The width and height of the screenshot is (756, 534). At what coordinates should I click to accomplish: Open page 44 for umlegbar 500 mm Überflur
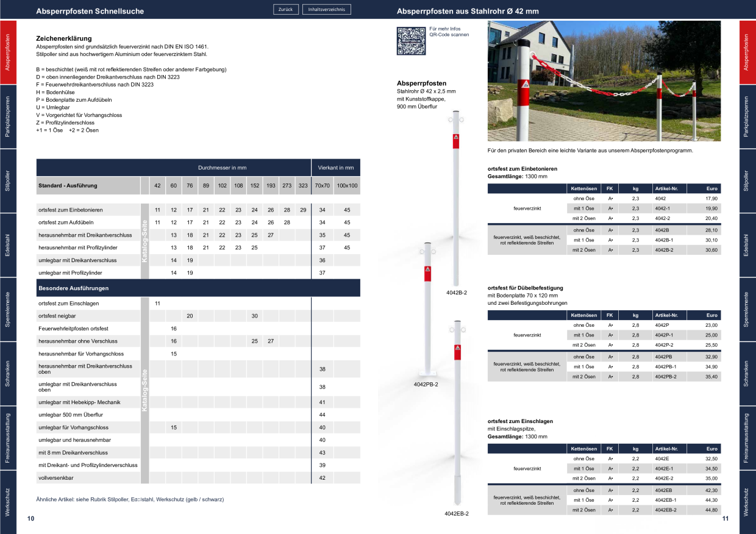(x=322, y=415)
